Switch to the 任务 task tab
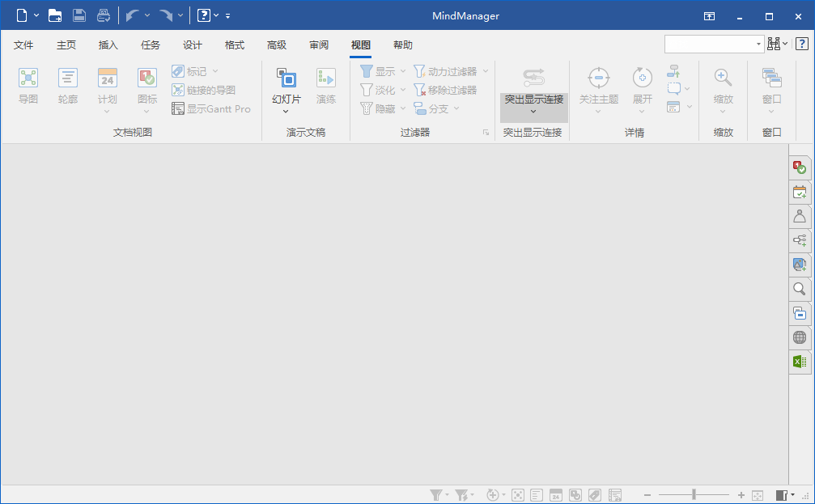 151,45
